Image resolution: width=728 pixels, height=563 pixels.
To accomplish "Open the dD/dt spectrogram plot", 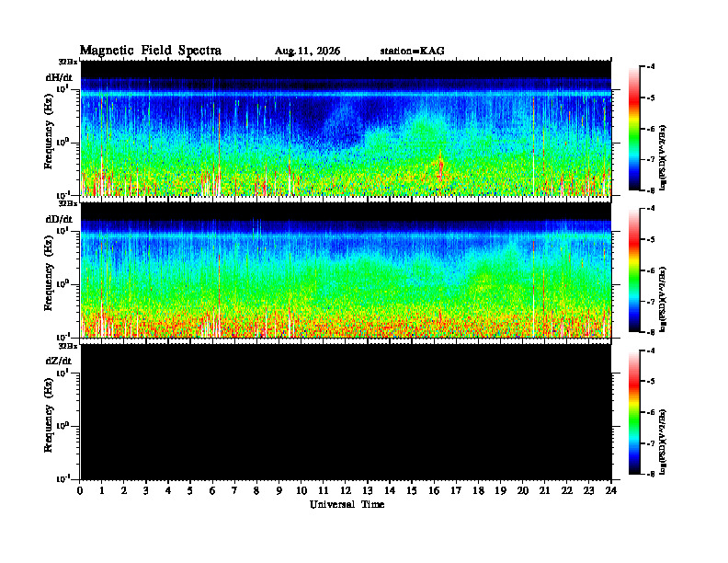I will click(346, 270).
